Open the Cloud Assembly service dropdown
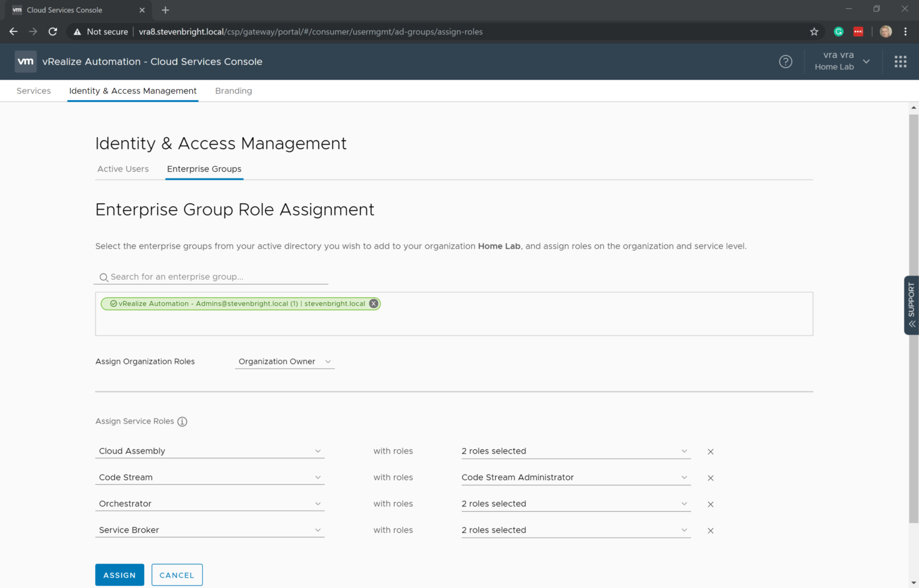 pyautogui.click(x=210, y=451)
